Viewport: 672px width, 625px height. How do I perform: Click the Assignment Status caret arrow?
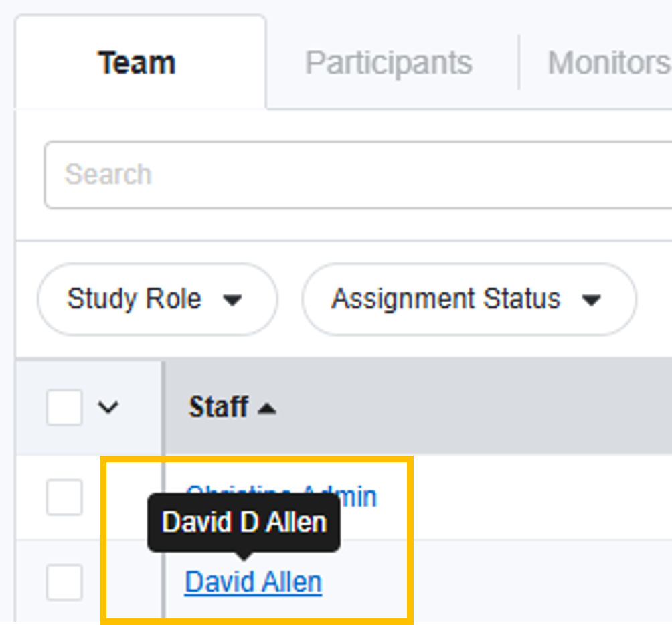point(592,300)
